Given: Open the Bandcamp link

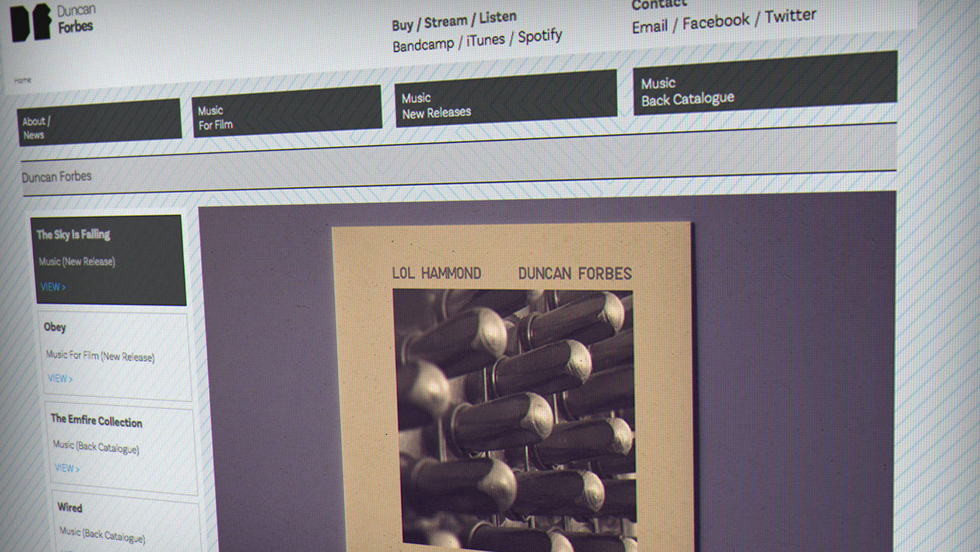Looking at the screenshot, I should point(423,45).
